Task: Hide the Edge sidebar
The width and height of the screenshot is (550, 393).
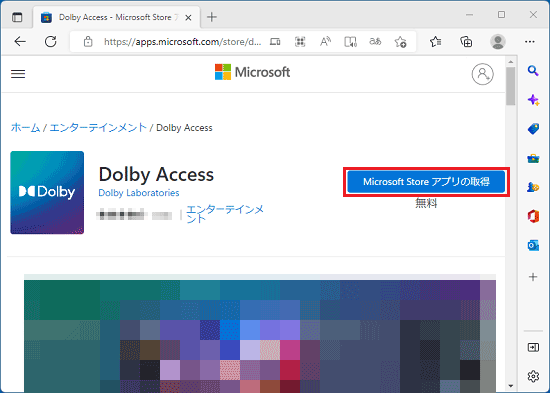Action: coord(533,347)
